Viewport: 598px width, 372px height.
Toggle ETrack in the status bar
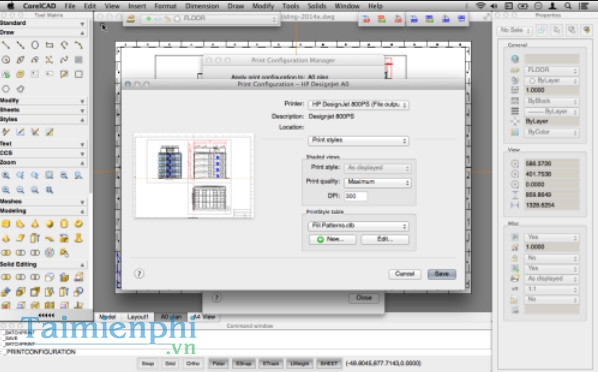coord(271,363)
